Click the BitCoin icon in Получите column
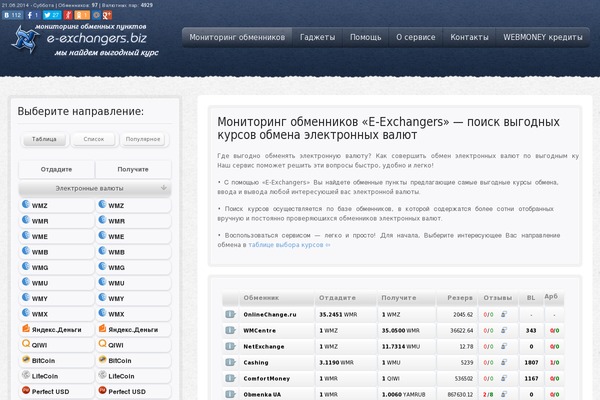 click(x=103, y=359)
